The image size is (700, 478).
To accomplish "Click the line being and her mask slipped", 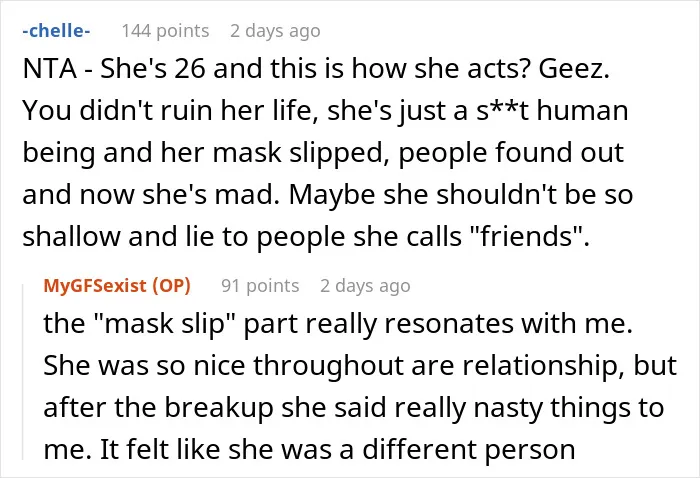I will [x=323, y=153].
